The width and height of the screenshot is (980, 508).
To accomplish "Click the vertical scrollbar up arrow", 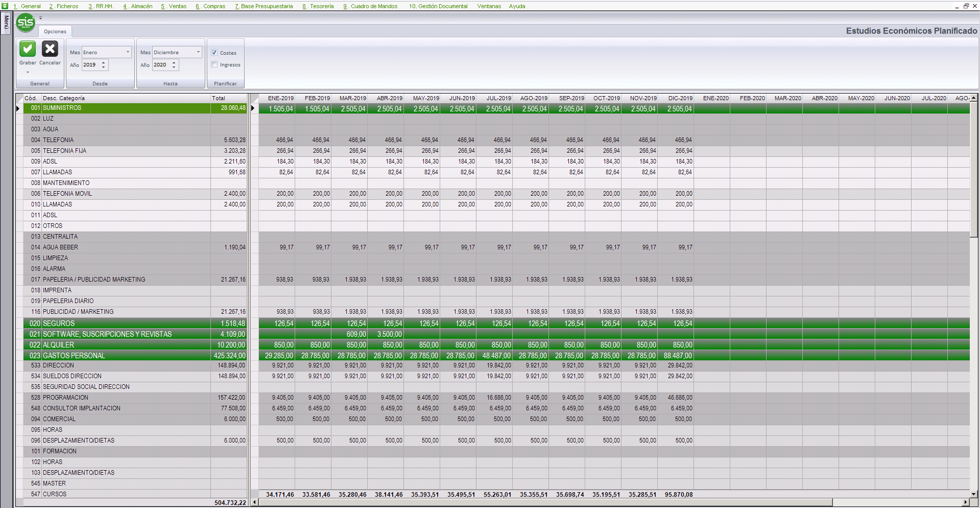I will point(974,98).
